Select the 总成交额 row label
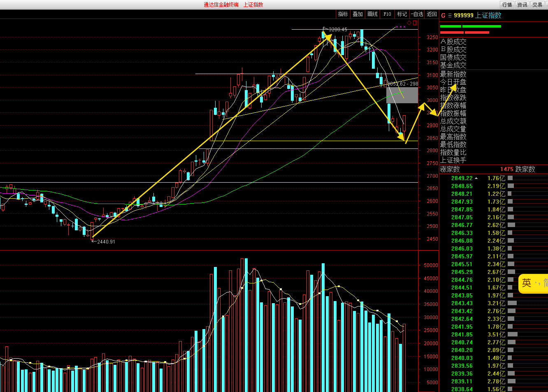The image size is (548, 392). (x=453, y=121)
